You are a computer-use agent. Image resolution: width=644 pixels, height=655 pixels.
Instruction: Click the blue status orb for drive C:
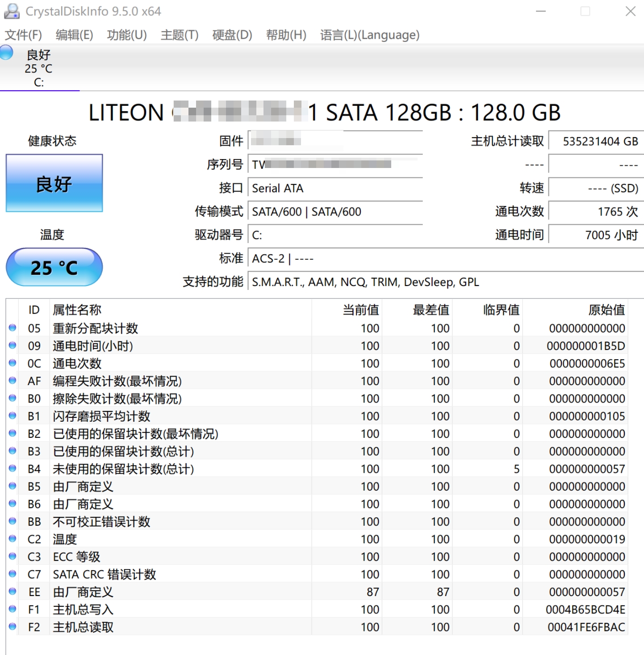6,52
